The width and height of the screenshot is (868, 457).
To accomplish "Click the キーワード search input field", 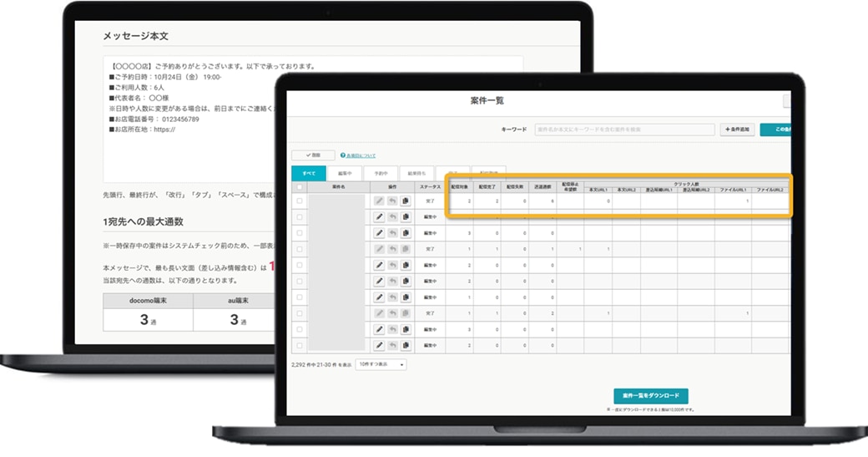I will [625, 129].
